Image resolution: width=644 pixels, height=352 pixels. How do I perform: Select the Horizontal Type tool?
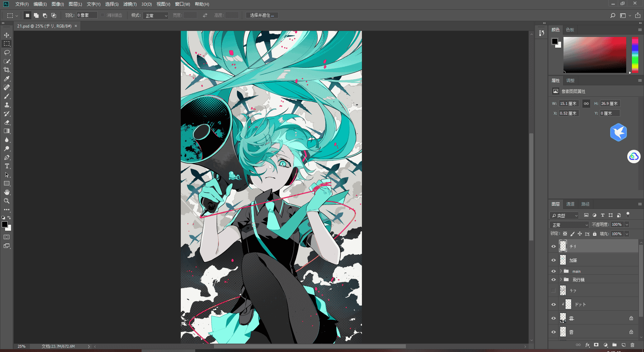7,166
